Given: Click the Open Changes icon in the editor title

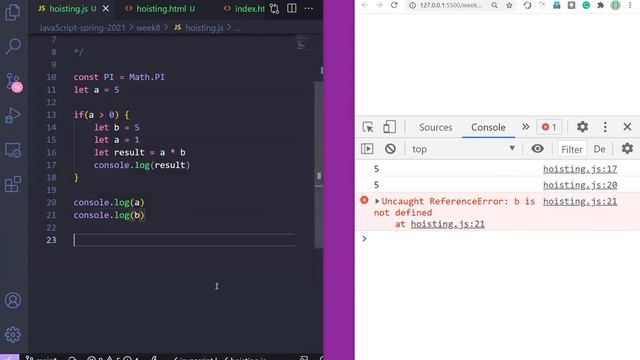Looking at the screenshot, I should 274,9.
